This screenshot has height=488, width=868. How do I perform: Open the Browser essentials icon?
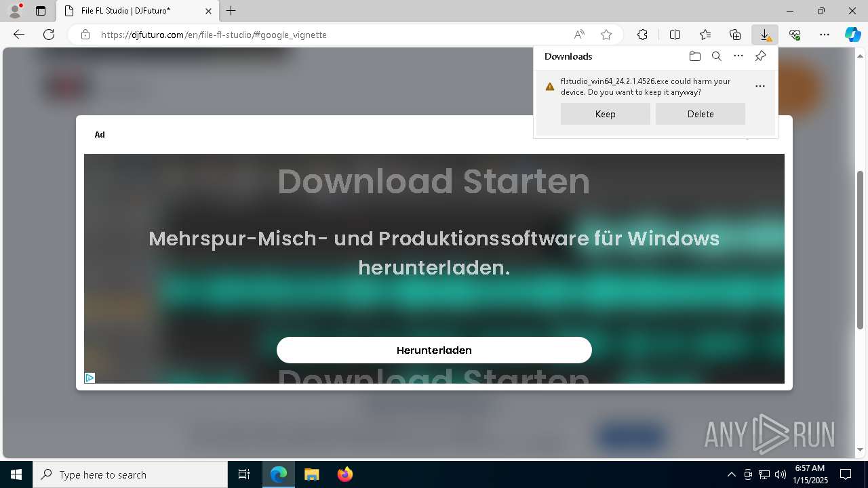pyautogui.click(x=795, y=35)
